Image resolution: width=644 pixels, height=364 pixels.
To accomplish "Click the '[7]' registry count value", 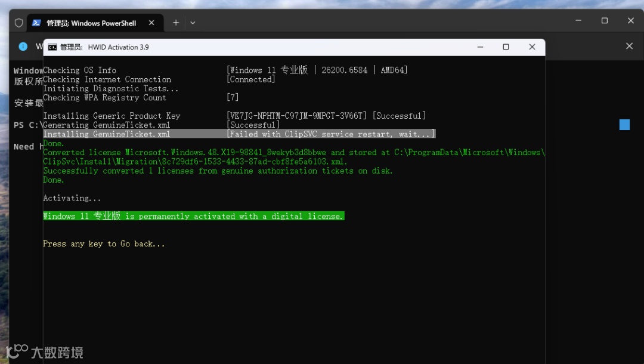I will point(233,97).
